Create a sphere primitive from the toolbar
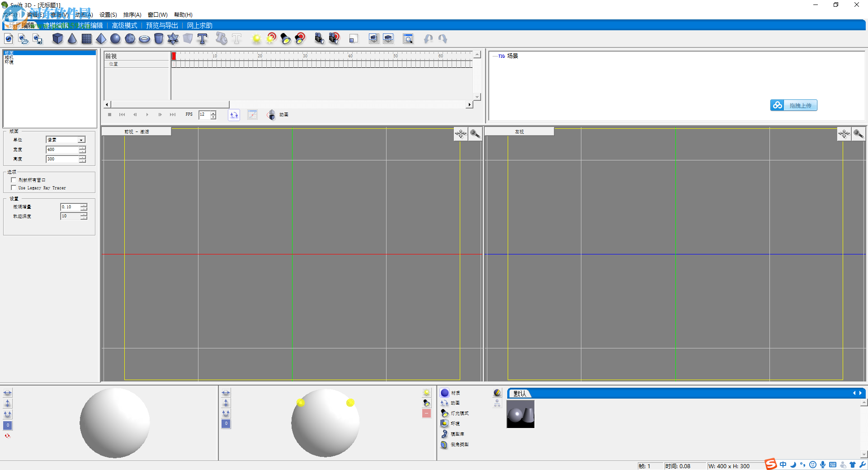The height and width of the screenshot is (470, 868). click(x=115, y=39)
